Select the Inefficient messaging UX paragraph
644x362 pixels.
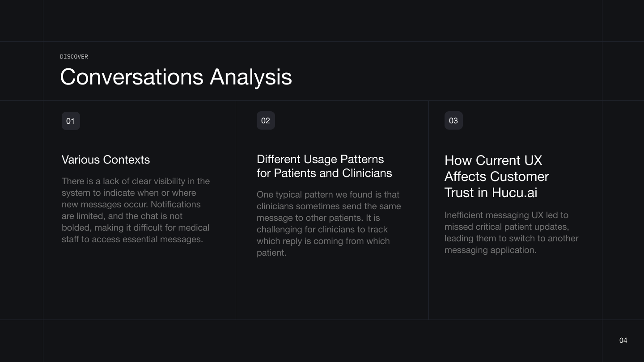pos(511,232)
